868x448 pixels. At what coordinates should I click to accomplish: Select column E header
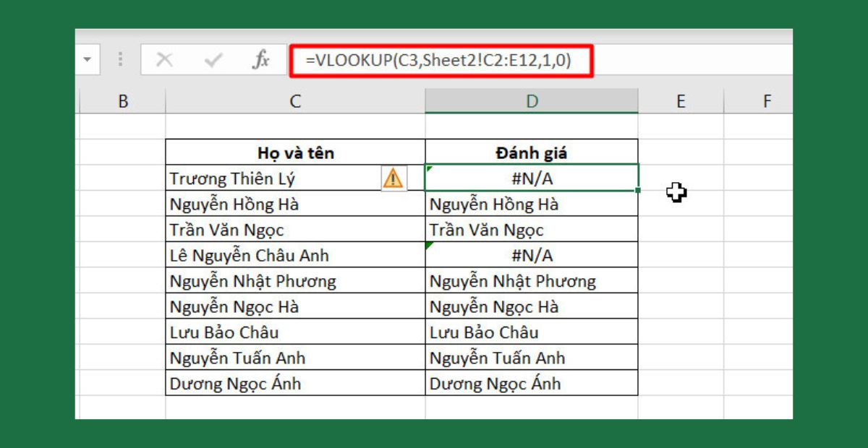(681, 101)
